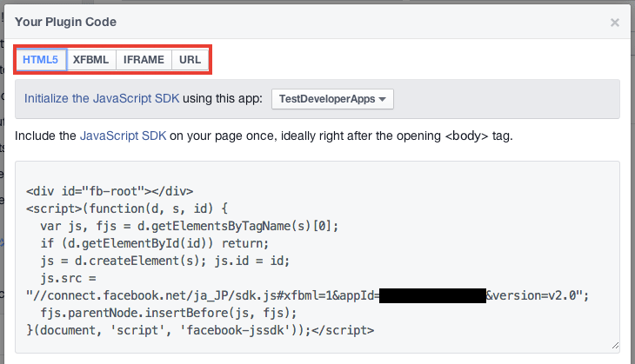Click the '&version=v2.0' text in the code
Viewport: 635px width, 364px height.
click(x=531, y=295)
